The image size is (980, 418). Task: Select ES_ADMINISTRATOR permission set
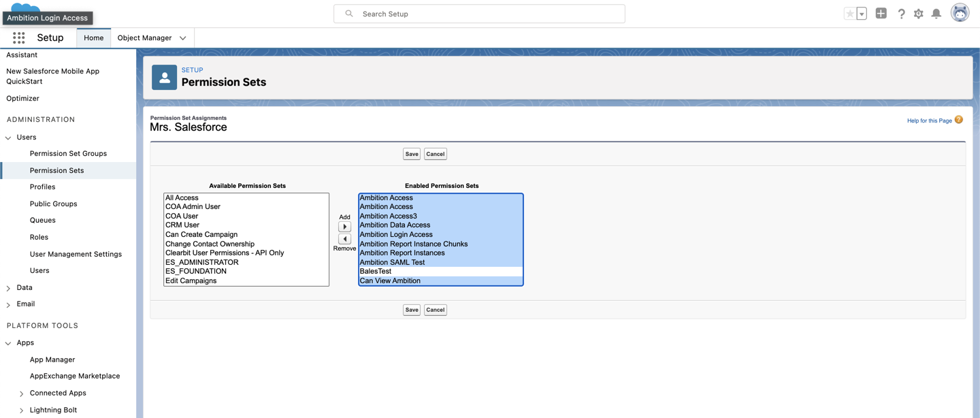tap(246, 263)
